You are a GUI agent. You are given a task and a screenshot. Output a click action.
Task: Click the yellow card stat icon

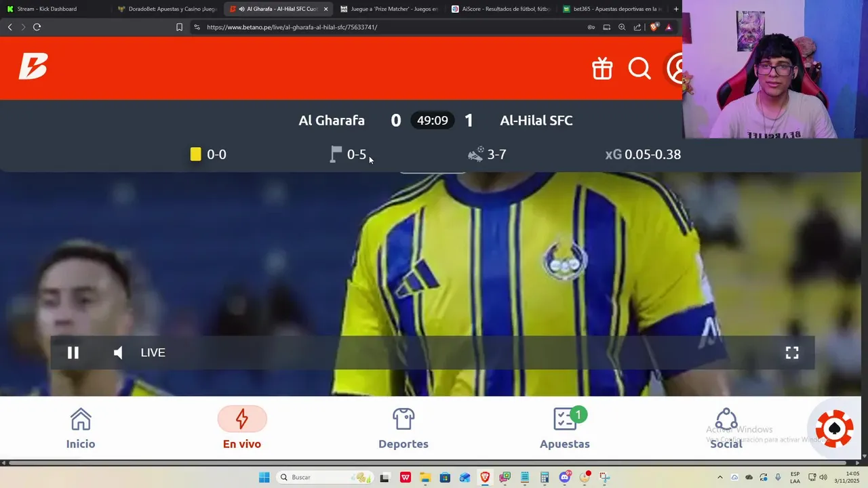(196, 155)
